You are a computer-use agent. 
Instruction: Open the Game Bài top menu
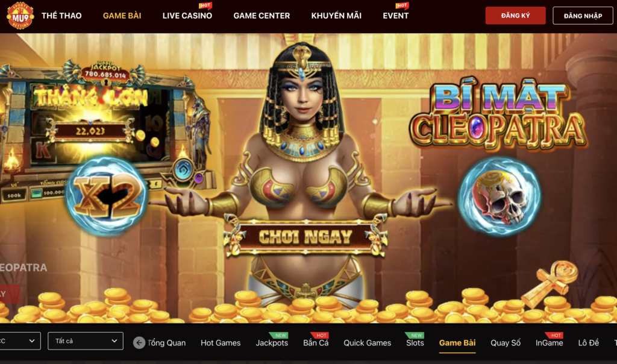click(122, 16)
